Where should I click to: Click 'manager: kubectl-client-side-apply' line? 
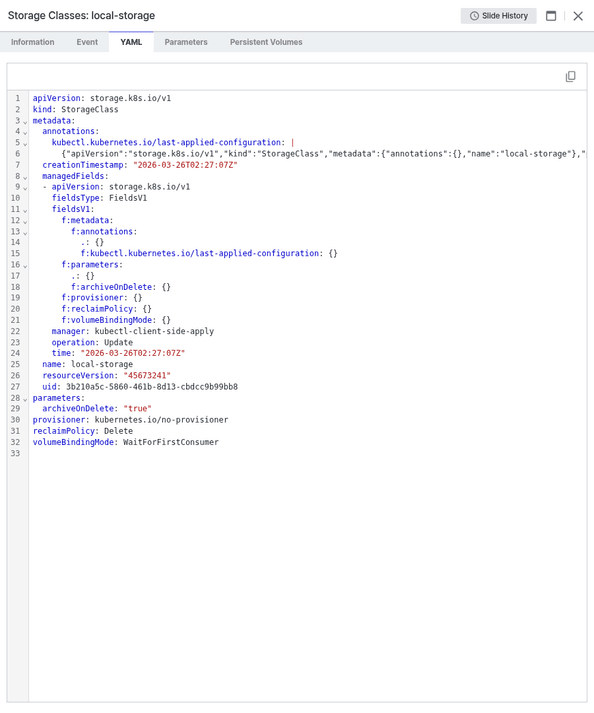(133, 331)
